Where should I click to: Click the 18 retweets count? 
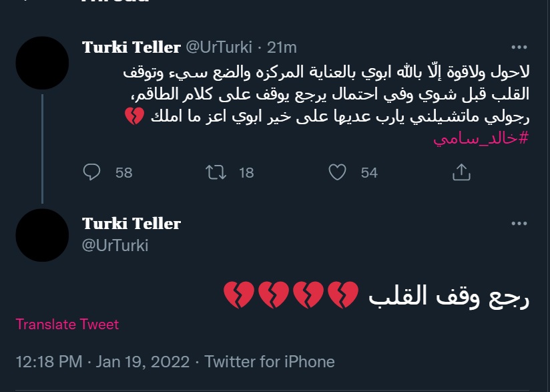[246, 173]
